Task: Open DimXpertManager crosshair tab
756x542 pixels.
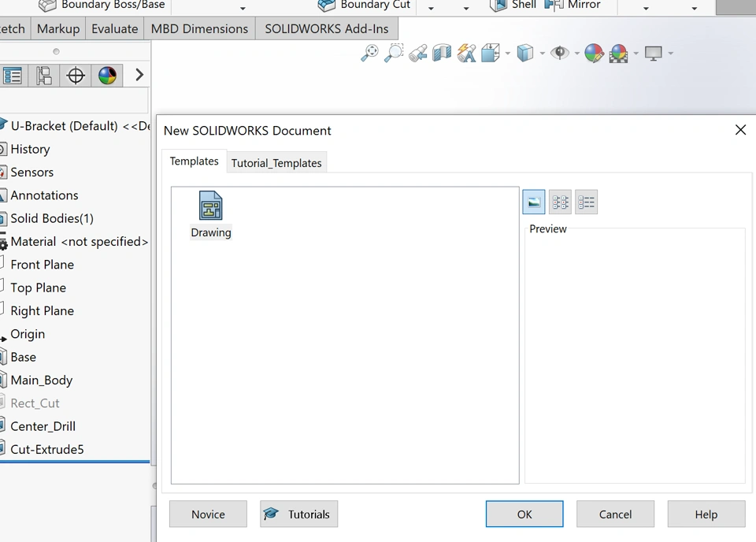Action: [76, 75]
